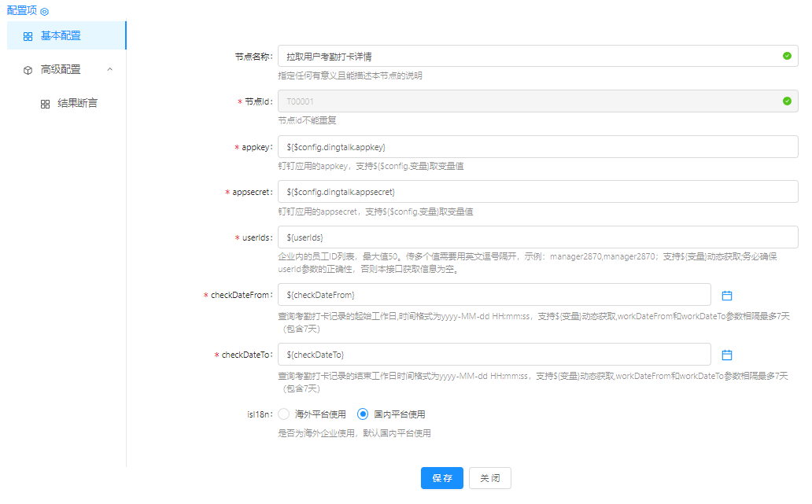Click the 保存 button
The image size is (812, 504).
click(x=442, y=478)
